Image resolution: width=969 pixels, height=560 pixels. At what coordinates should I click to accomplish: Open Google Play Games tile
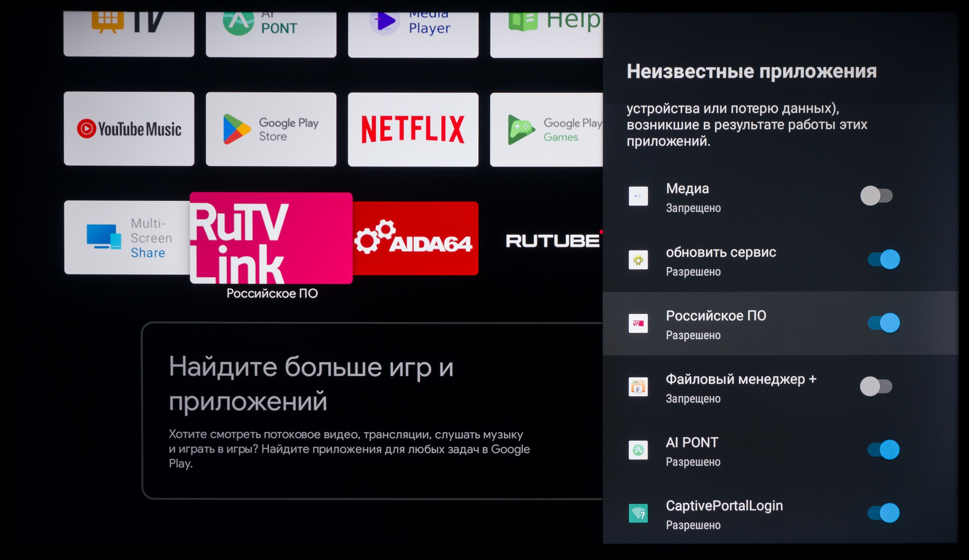546,129
